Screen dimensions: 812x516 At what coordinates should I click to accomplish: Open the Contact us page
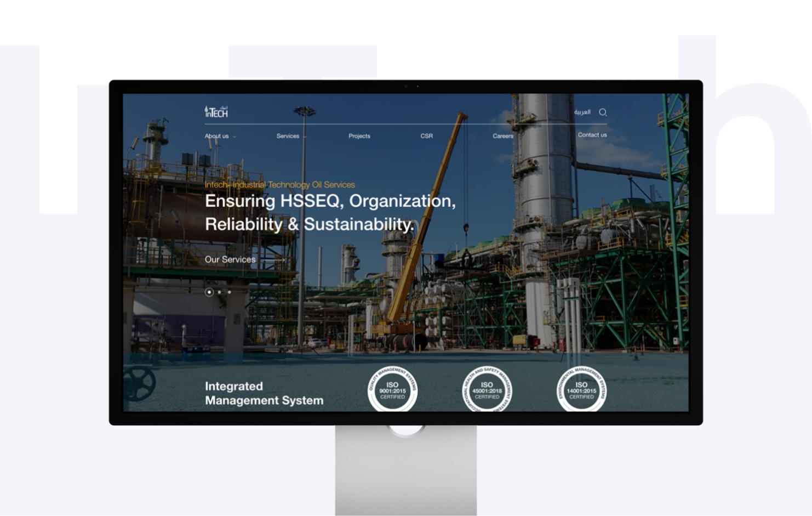coord(592,135)
